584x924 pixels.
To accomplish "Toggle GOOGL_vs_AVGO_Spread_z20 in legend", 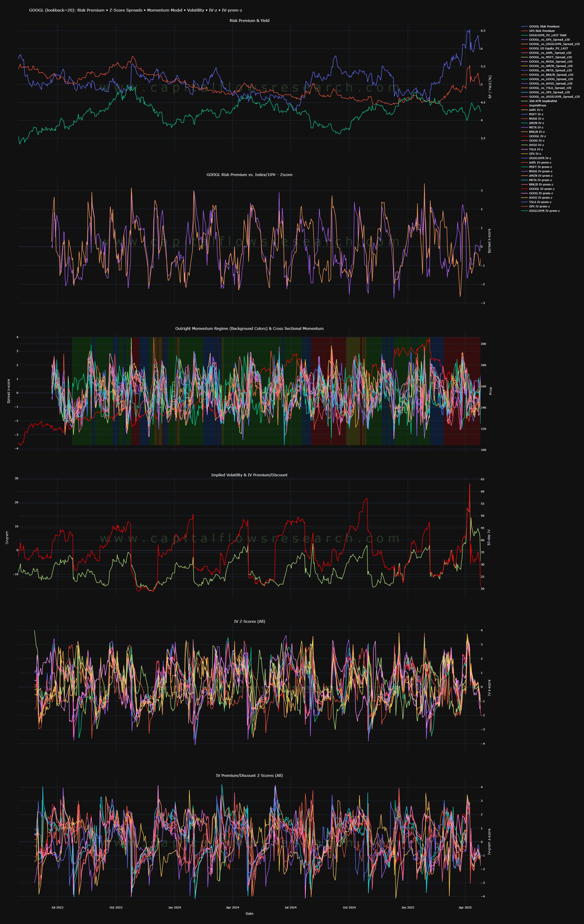I will [547, 83].
